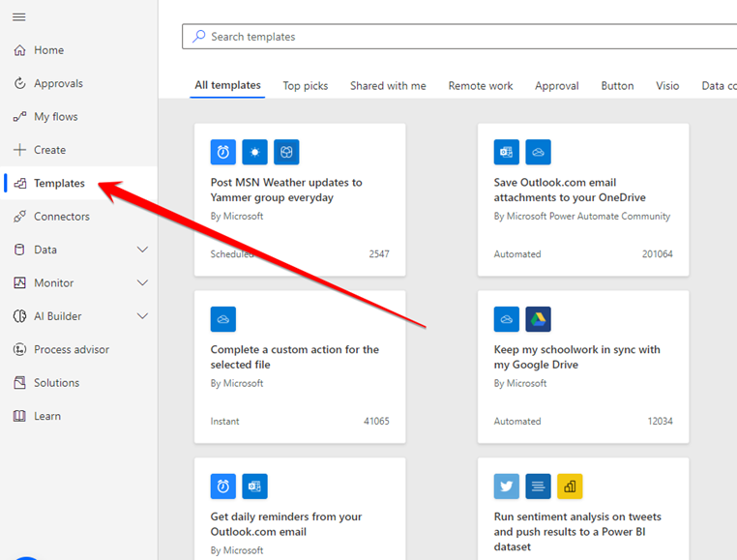The image size is (737, 560).
Task: Click the Monitor chart icon
Action: [19, 282]
